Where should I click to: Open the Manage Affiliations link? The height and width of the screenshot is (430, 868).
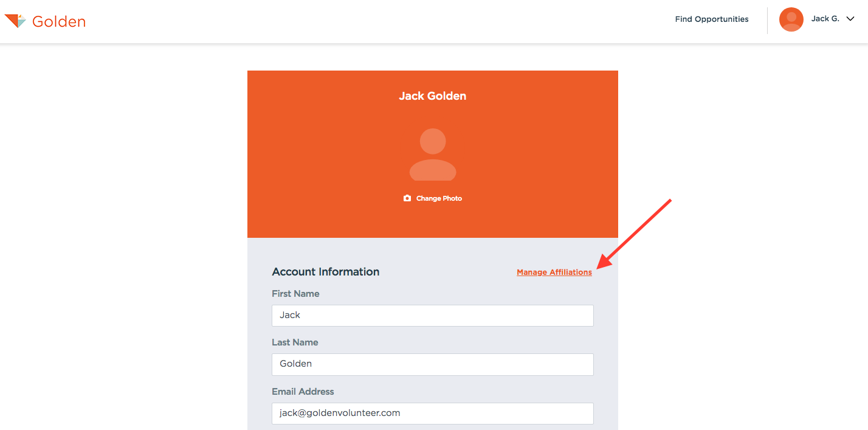[554, 272]
